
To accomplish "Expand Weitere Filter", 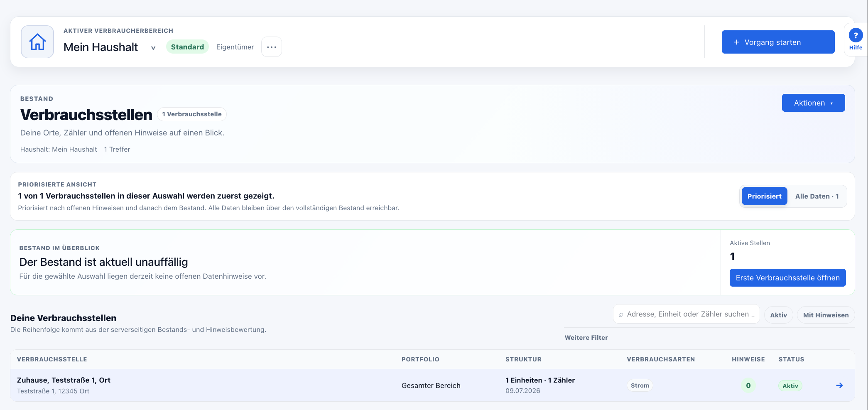I will tap(586, 338).
